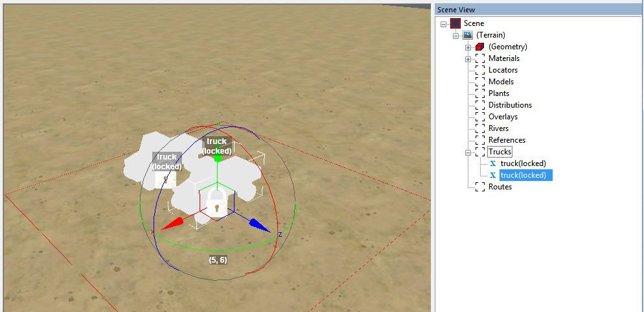
Task: Click the first truck's X icon in tree
Action: pyautogui.click(x=493, y=163)
